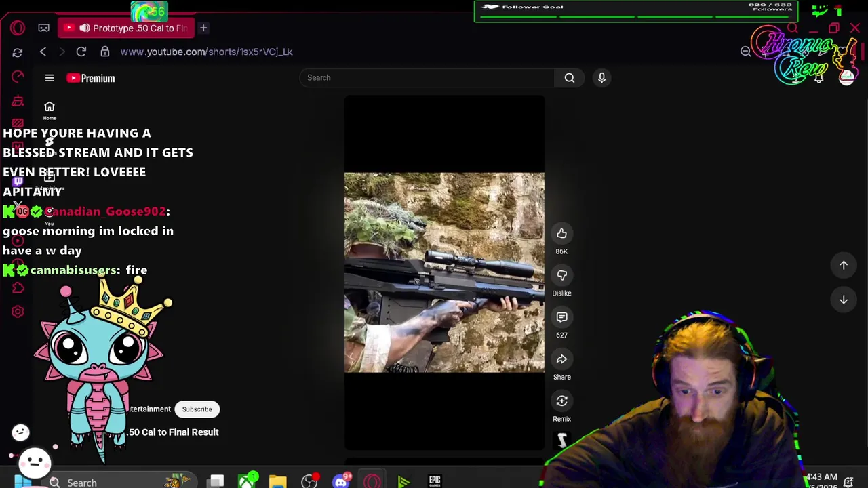Open GX Control speedometer icon in sidebar

click(18, 77)
